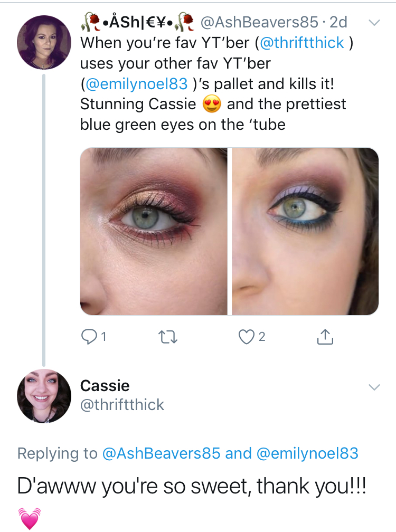Open the 2d timestamp on the tweet
This screenshot has height=532, width=396.
pyautogui.click(x=338, y=22)
